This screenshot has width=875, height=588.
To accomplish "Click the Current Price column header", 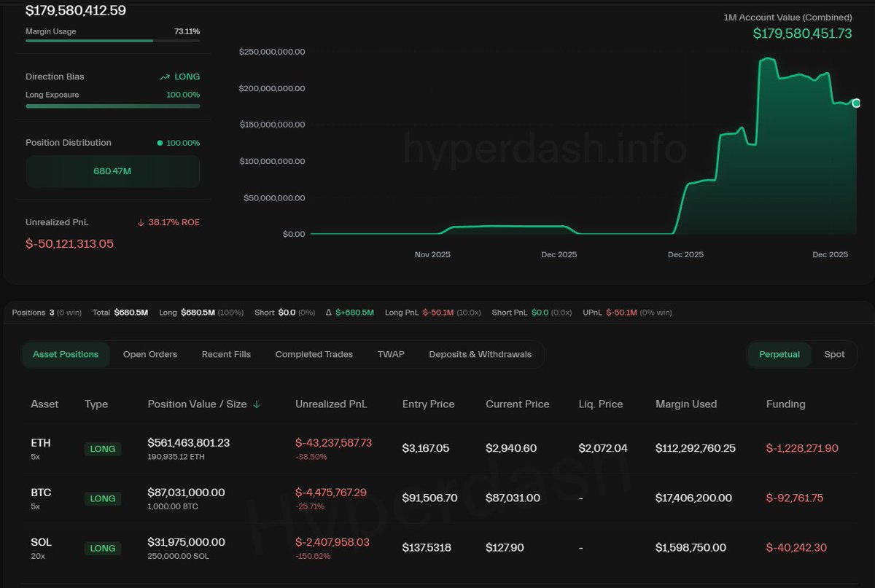I will [x=518, y=404].
